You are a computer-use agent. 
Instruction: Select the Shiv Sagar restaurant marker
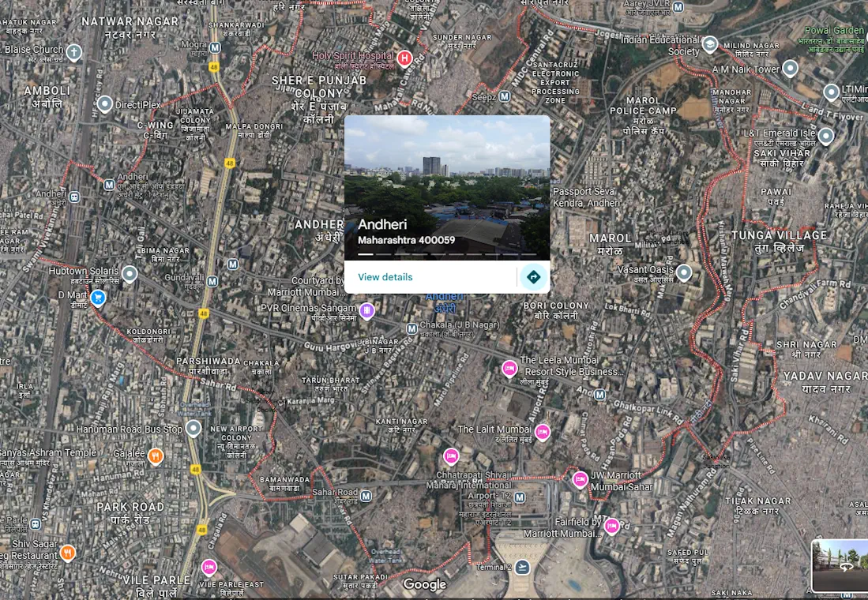pyautogui.click(x=69, y=552)
